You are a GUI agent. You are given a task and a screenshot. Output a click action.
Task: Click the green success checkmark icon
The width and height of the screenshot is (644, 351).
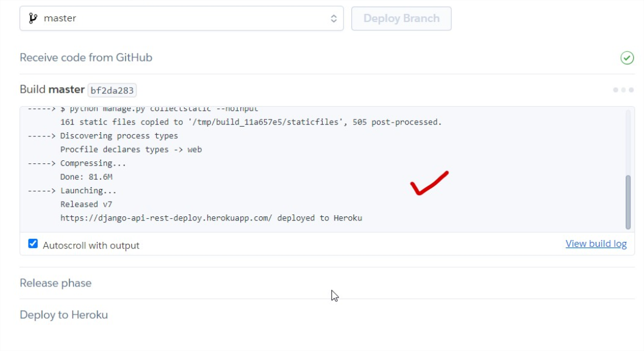pos(627,58)
